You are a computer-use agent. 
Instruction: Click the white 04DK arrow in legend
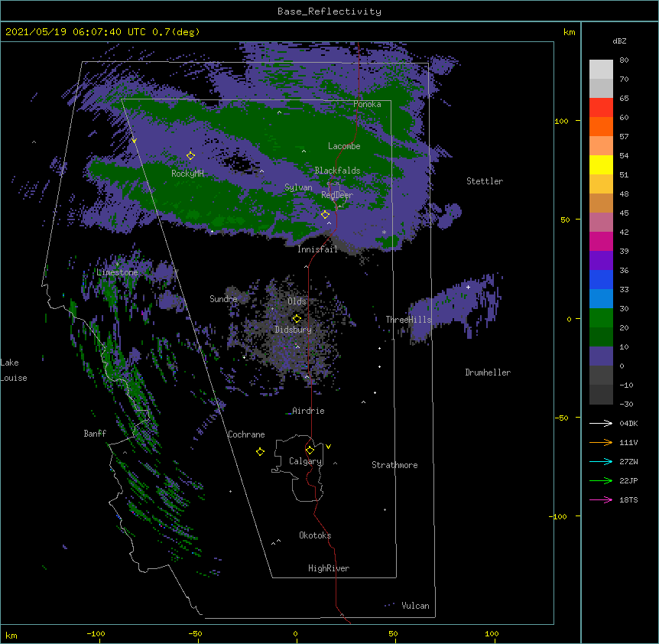[601, 423]
